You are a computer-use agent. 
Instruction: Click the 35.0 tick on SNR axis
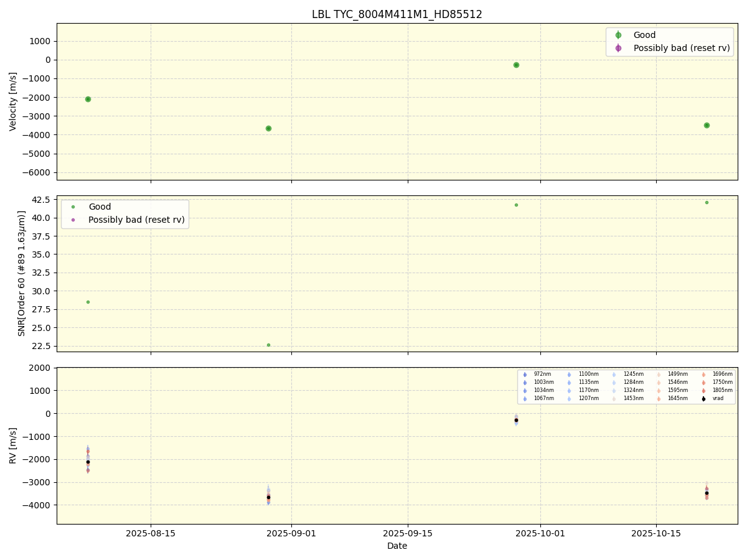(x=41, y=254)
